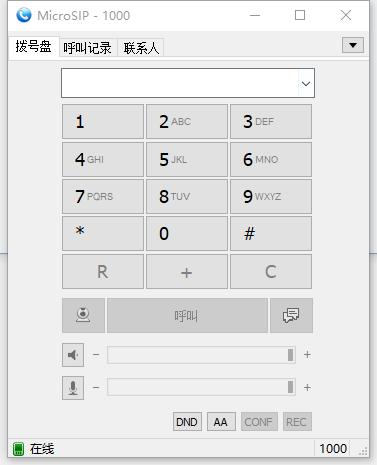Increase speaker volume with plus sign
The height and width of the screenshot is (465, 377).
pos(307,355)
